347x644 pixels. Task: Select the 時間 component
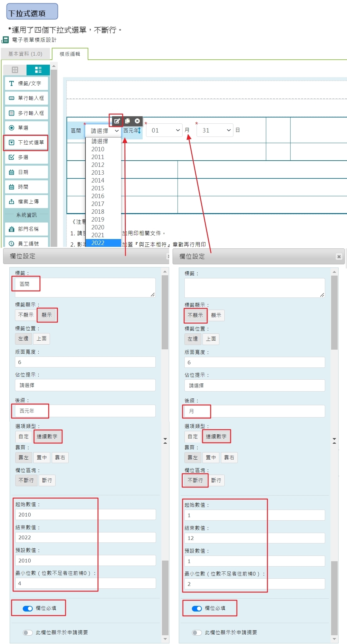click(27, 187)
